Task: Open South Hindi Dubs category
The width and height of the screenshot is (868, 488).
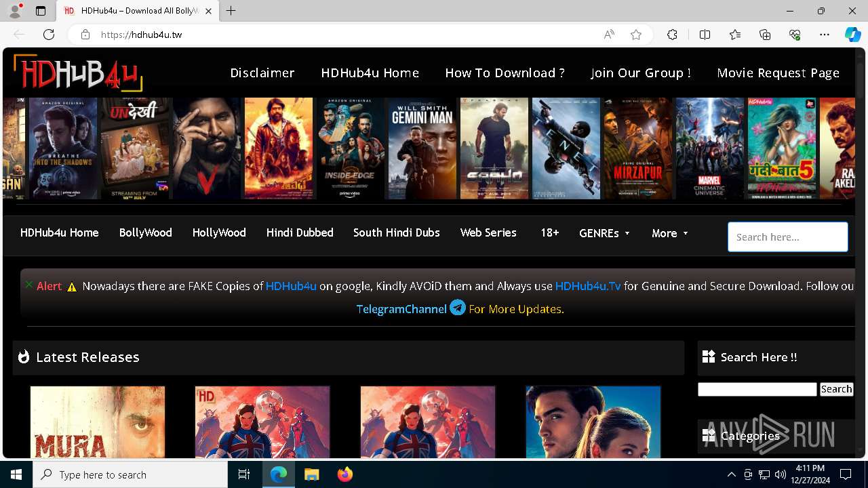Action: coord(397,232)
